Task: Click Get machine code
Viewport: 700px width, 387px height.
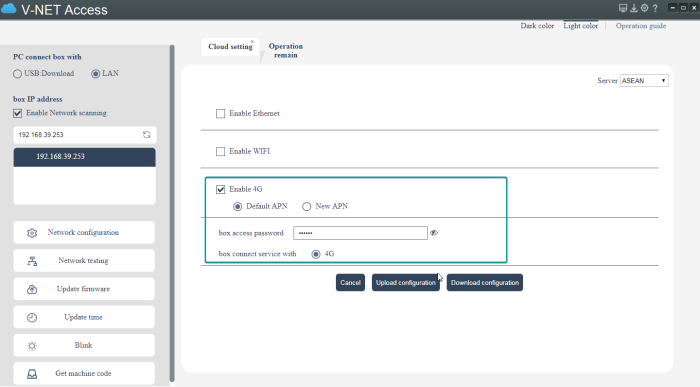Action: pos(84,373)
